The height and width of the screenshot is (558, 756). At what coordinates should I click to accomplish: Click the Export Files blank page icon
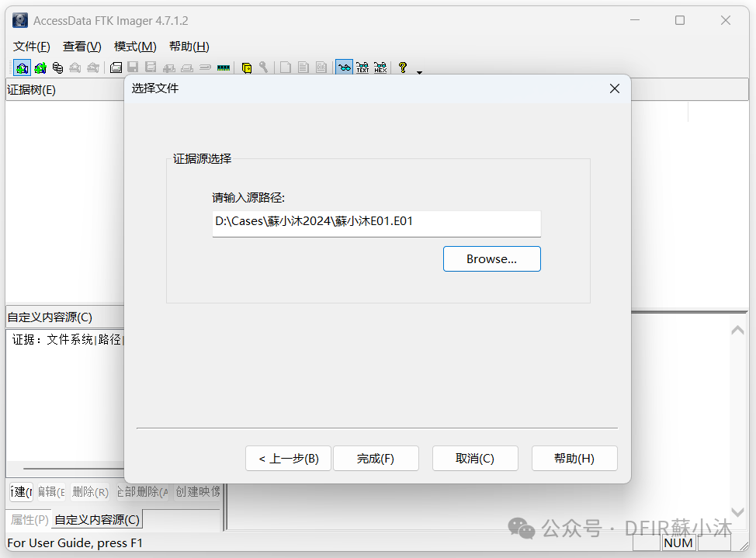[286, 68]
